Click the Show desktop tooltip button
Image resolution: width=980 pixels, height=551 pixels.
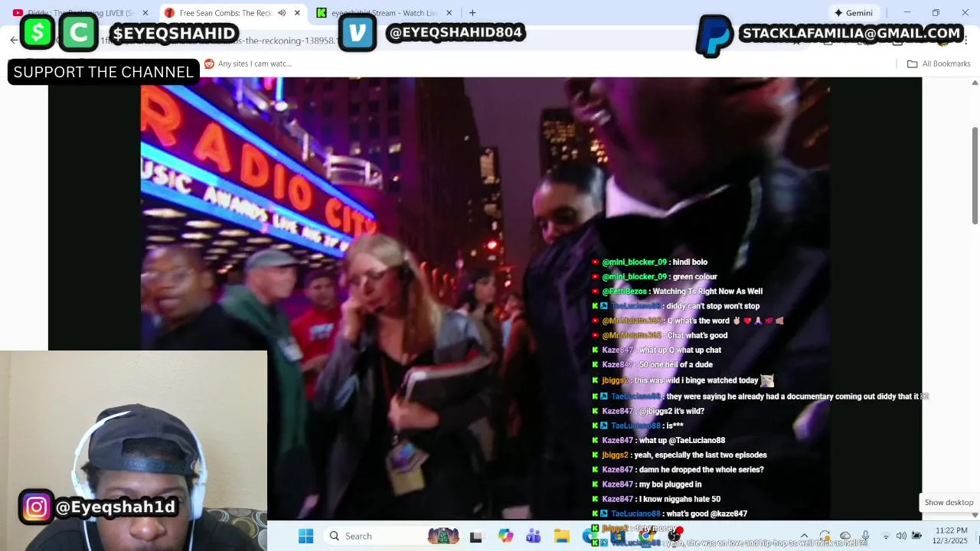coord(949,503)
